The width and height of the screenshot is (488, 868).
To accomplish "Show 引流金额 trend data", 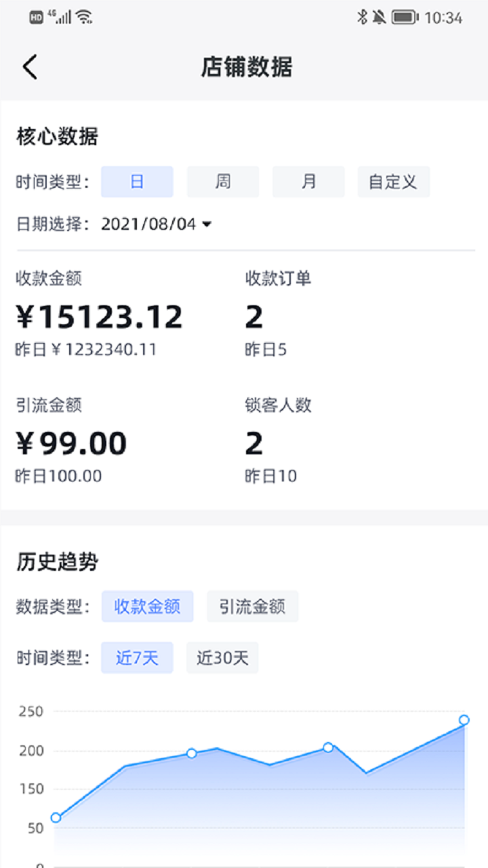I will click(252, 606).
